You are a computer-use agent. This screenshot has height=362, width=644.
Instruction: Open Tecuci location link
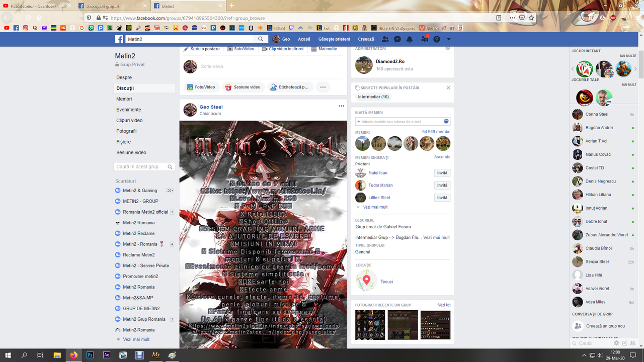click(387, 282)
